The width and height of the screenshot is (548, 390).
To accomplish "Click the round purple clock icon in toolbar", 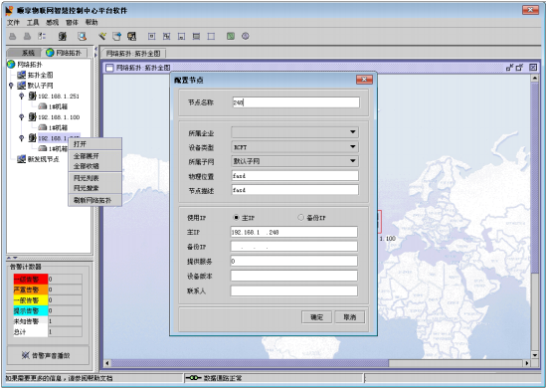I will click(x=246, y=36).
